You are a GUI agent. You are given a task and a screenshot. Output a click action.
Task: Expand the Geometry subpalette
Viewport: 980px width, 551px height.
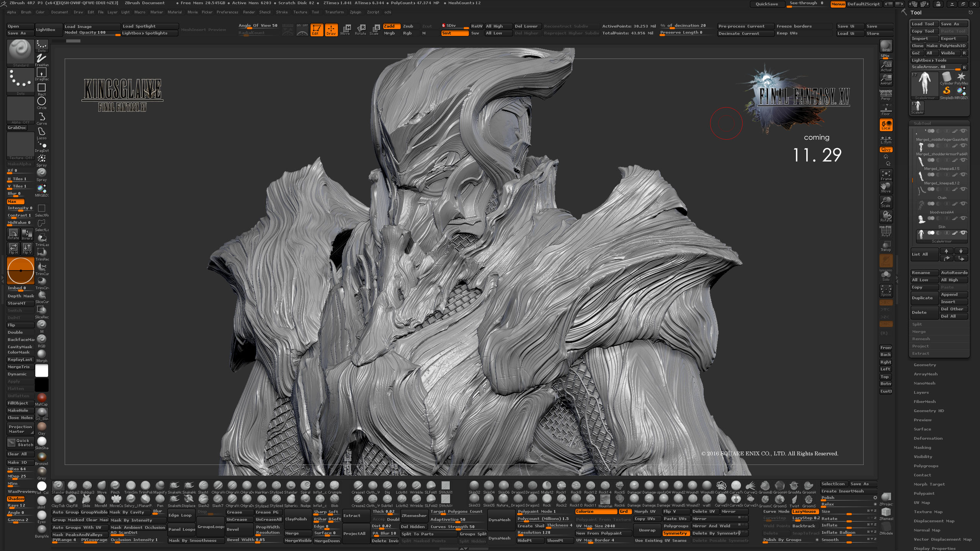(x=924, y=365)
